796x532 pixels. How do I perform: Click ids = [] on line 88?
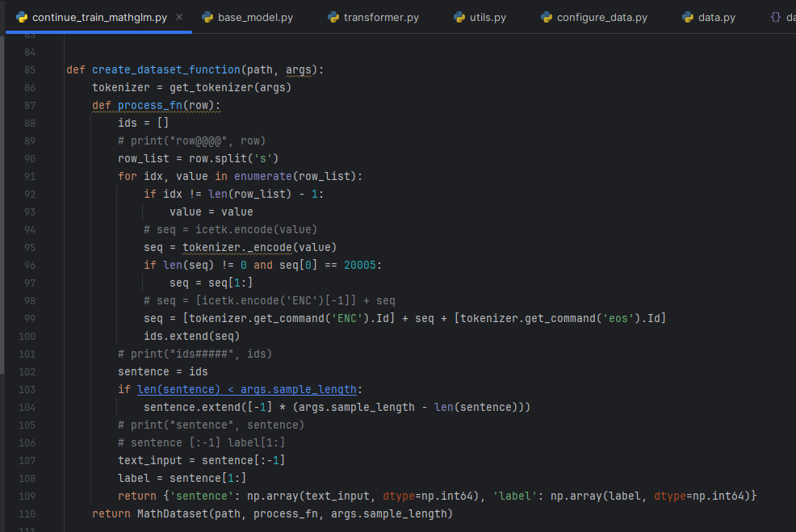click(143, 123)
